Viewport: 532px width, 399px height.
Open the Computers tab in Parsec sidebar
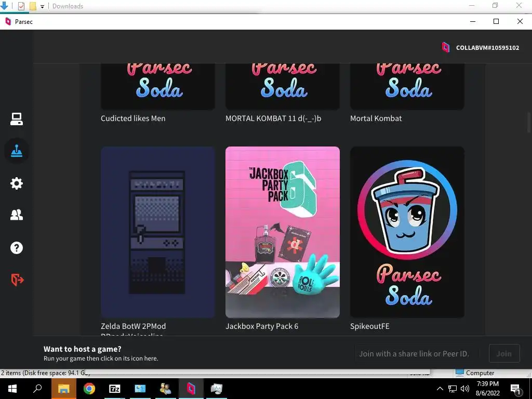point(16,119)
